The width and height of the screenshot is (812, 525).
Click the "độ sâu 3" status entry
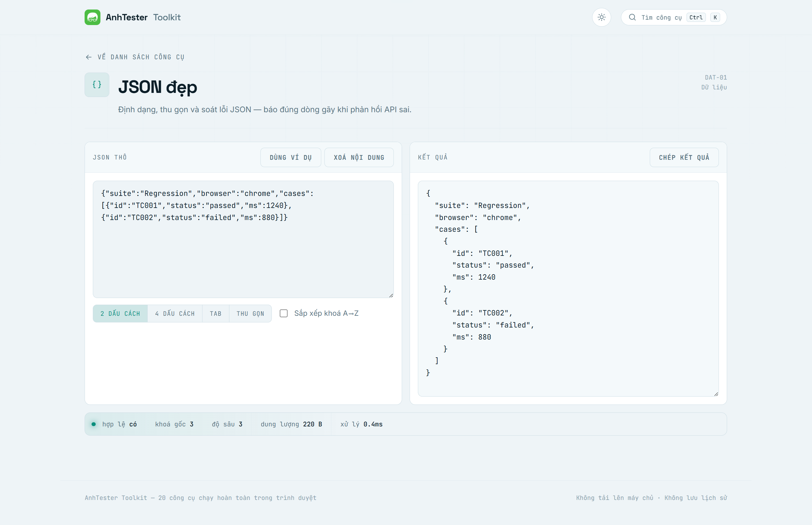(x=227, y=424)
